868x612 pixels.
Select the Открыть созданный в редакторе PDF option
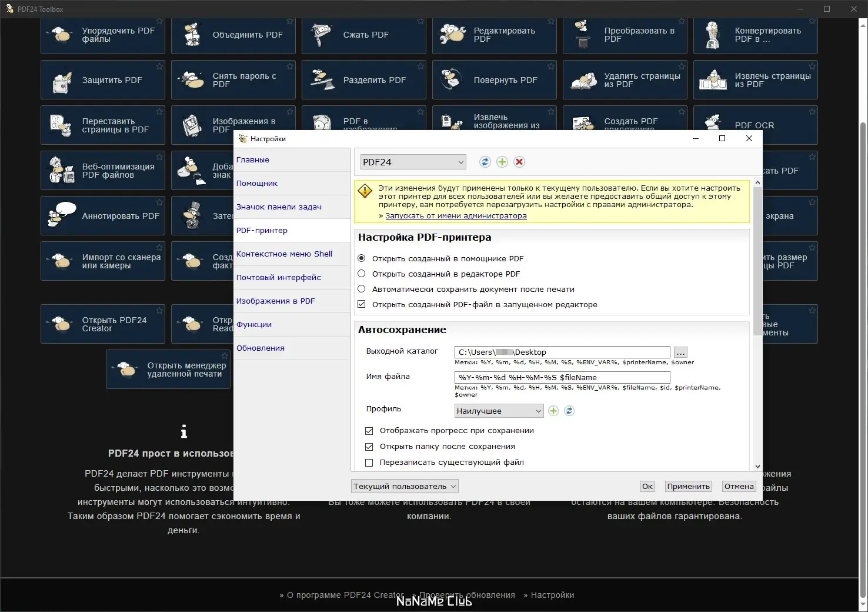pyautogui.click(x=362, y=274)
